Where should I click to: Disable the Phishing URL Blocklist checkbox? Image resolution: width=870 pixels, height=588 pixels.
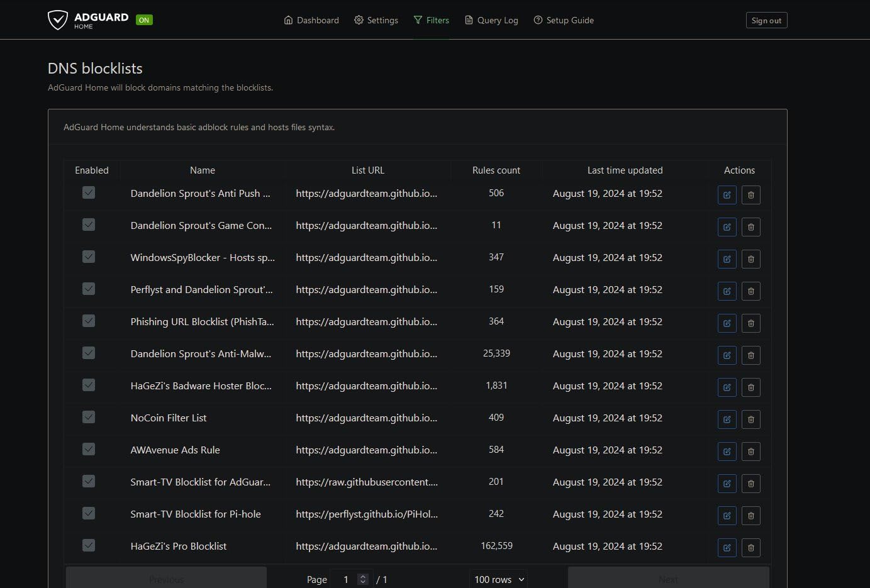(x=89, y=321)
